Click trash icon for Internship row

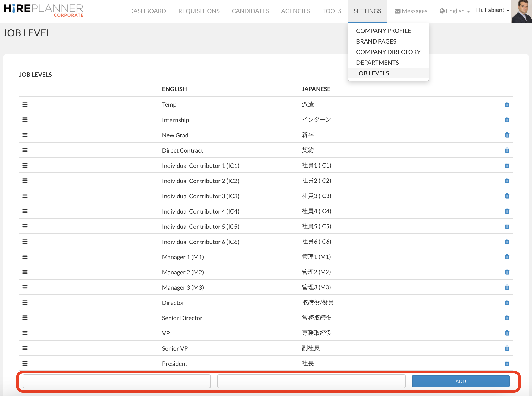click(507, 120)
